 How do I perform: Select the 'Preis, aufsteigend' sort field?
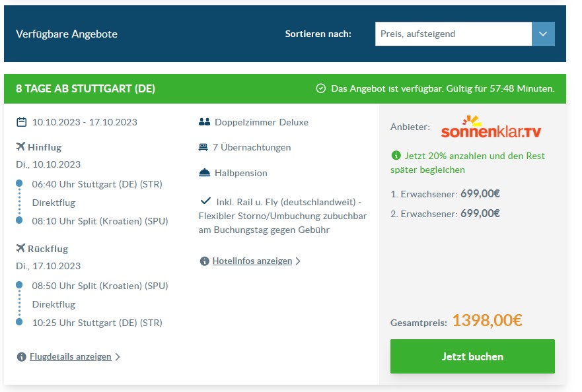[453, 34]
